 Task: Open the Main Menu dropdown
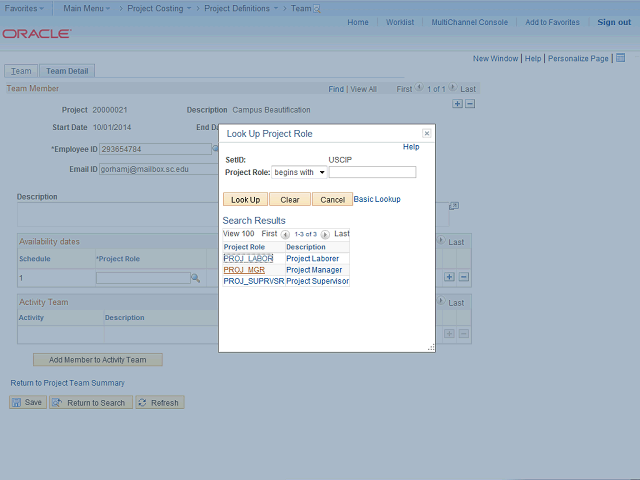[x=87, y=8]
